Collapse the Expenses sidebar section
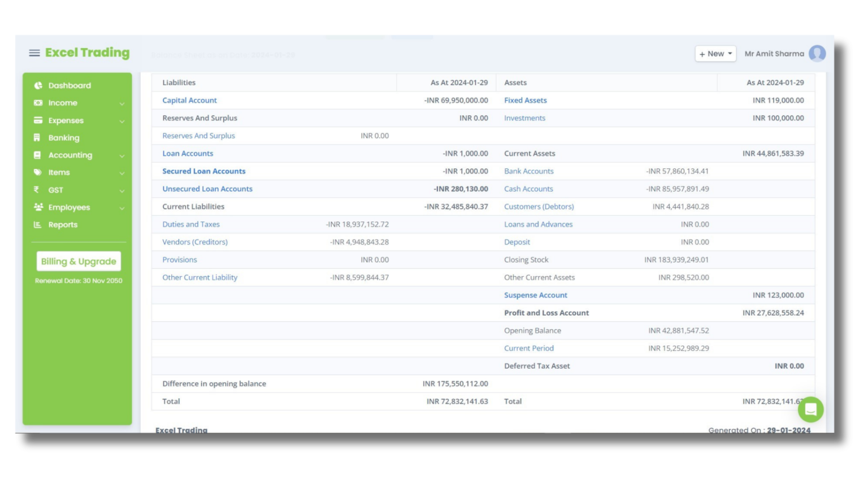The image size is (868, 488). 121,120
